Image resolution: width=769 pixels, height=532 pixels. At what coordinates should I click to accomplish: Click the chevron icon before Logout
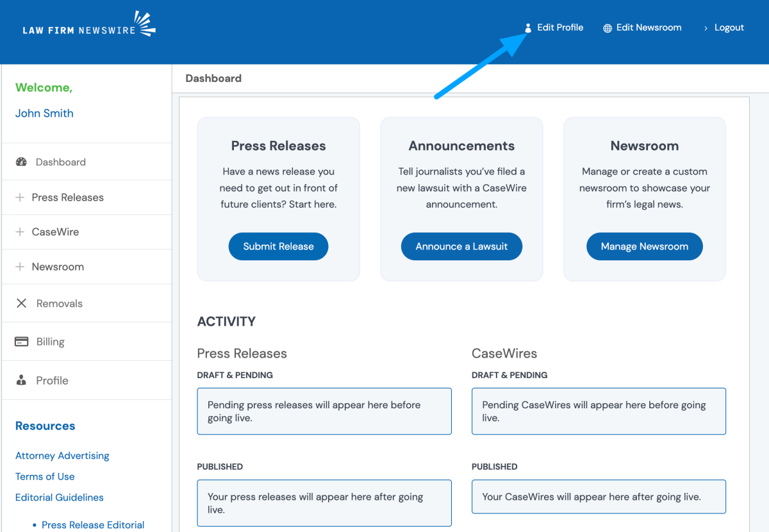[705, 28]
